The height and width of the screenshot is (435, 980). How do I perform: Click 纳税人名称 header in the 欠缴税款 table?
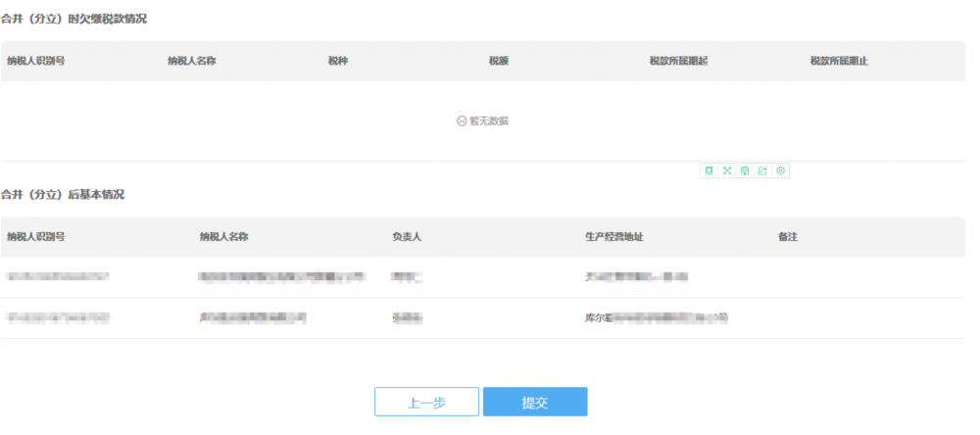pyautogui.click(x=192, y=61)
